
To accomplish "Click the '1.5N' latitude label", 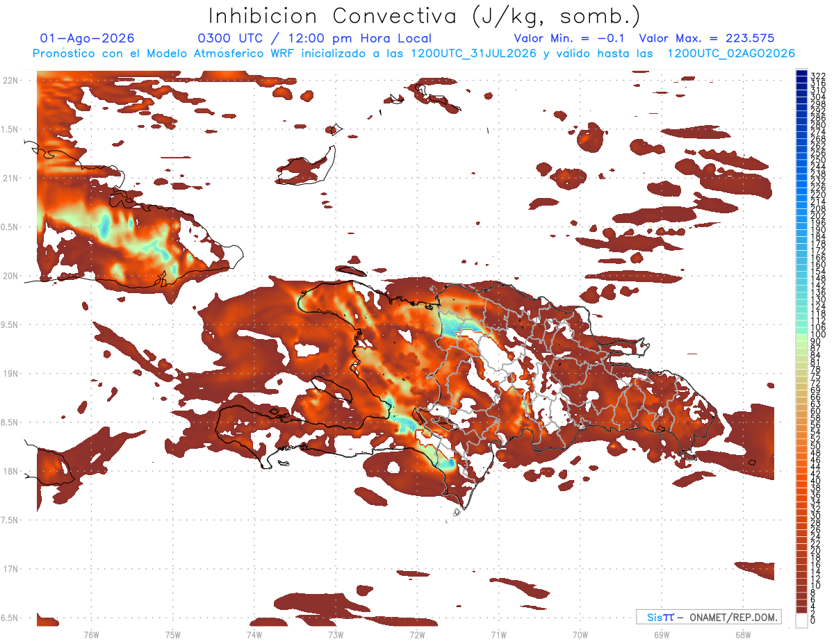I will click(x=9, y=129).
